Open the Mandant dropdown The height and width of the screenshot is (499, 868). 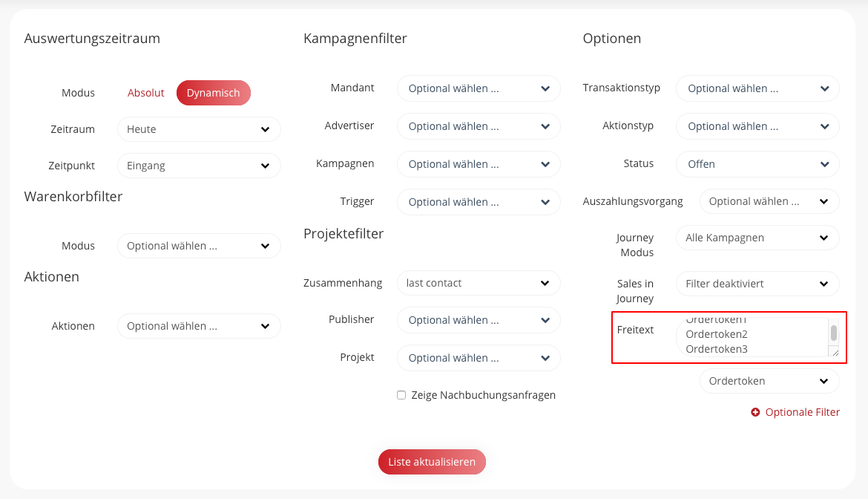[479, 88]
